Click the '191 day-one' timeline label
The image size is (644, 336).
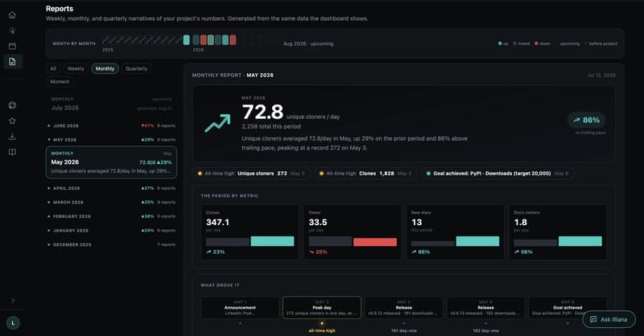[404, 330]
